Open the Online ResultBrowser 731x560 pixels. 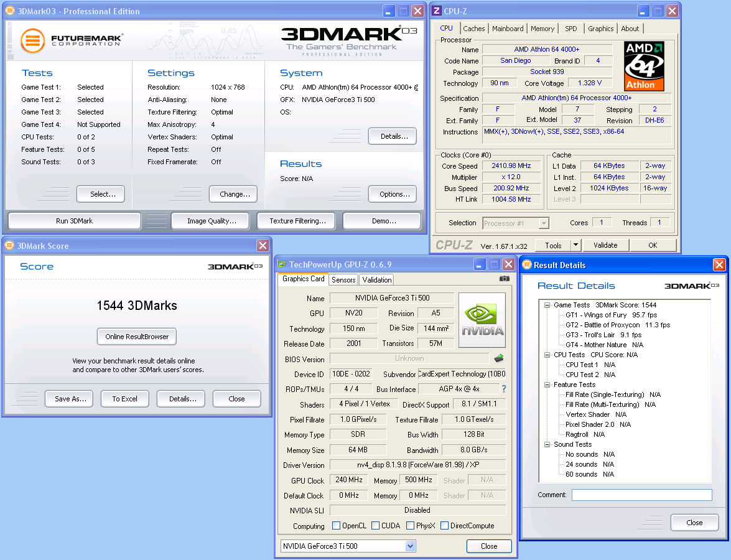point(137,337)
